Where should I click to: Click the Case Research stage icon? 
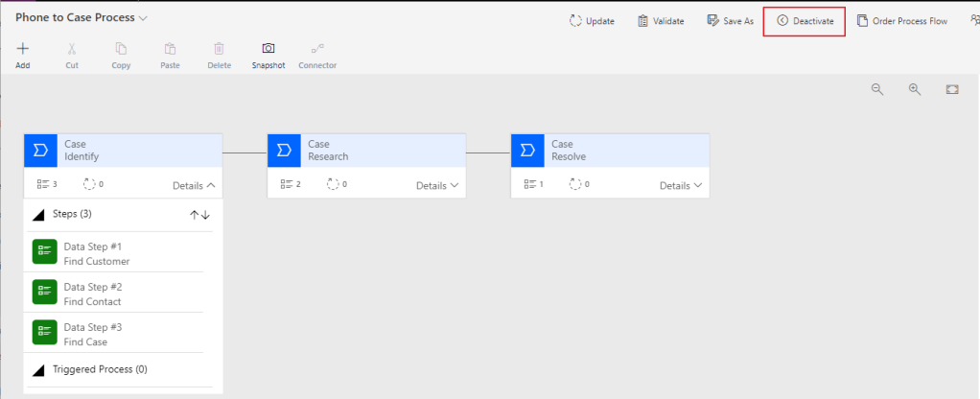284,151
